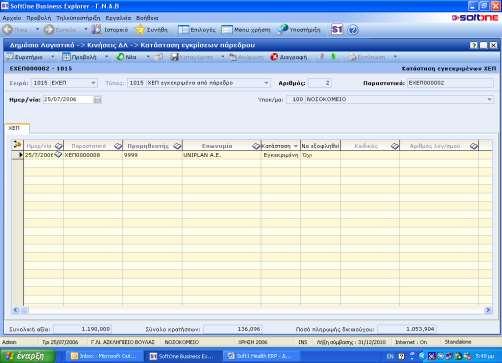
Task: Expand the Forward history dropdown arrow
Action: coord(86,30)
